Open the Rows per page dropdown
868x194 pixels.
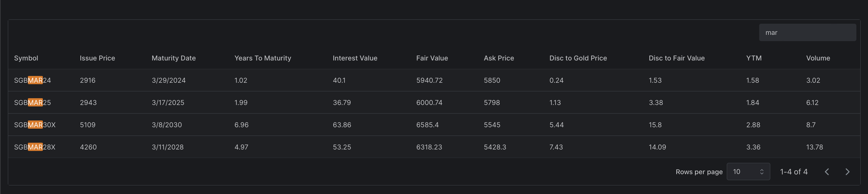748,172
